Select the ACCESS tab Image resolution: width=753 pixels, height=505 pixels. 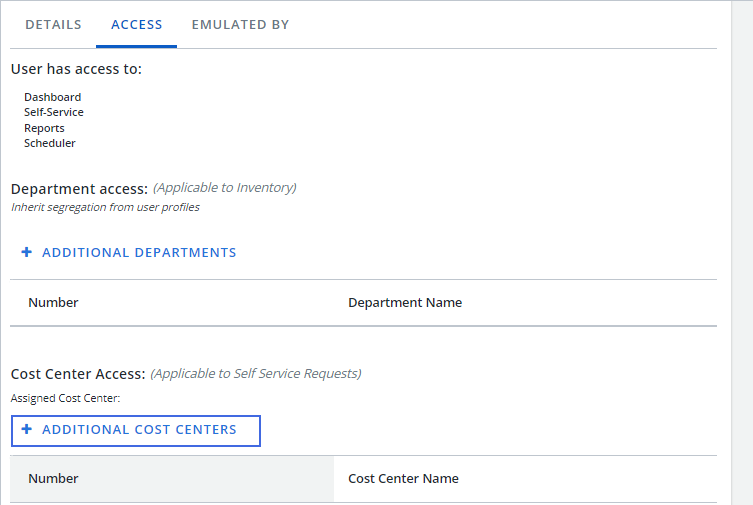(x=137, y=25)
